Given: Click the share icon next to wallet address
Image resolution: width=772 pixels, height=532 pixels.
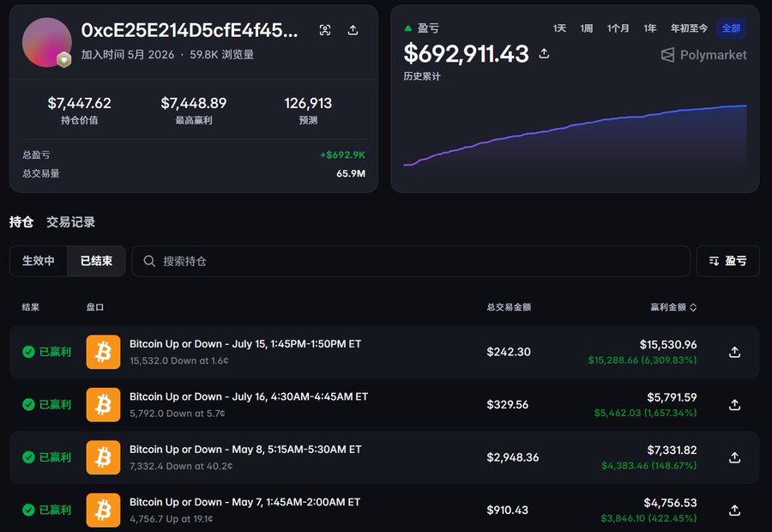Looking at the screenshot, I should [x=353, y=30].
